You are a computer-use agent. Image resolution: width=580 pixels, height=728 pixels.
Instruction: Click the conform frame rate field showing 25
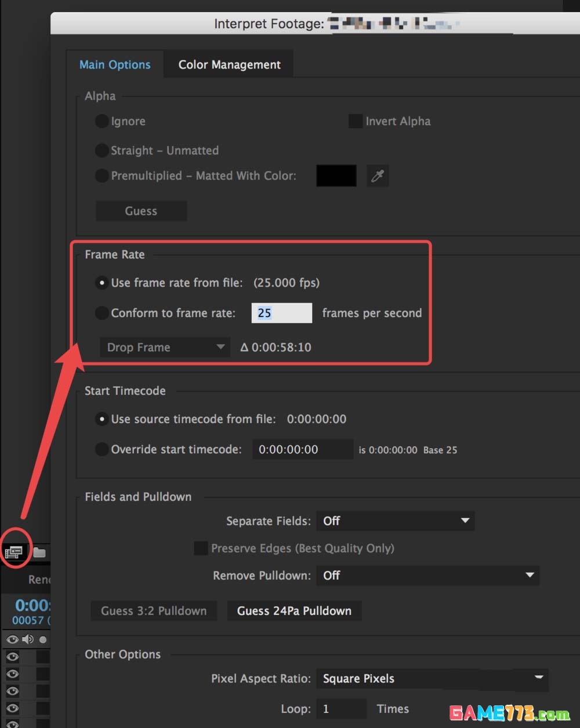click(x=282, y=313)
